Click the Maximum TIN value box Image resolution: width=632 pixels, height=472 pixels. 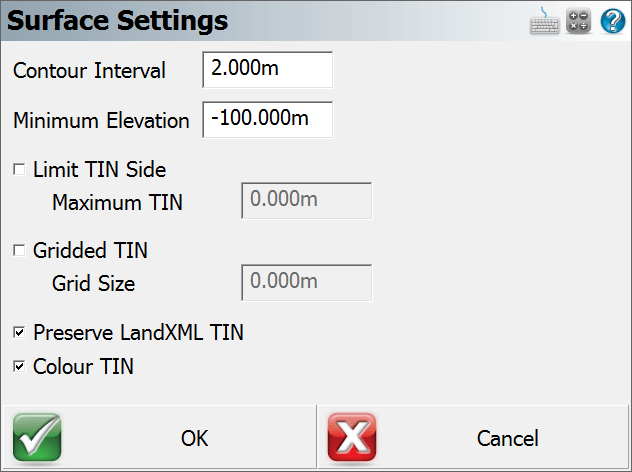point(307,200)
